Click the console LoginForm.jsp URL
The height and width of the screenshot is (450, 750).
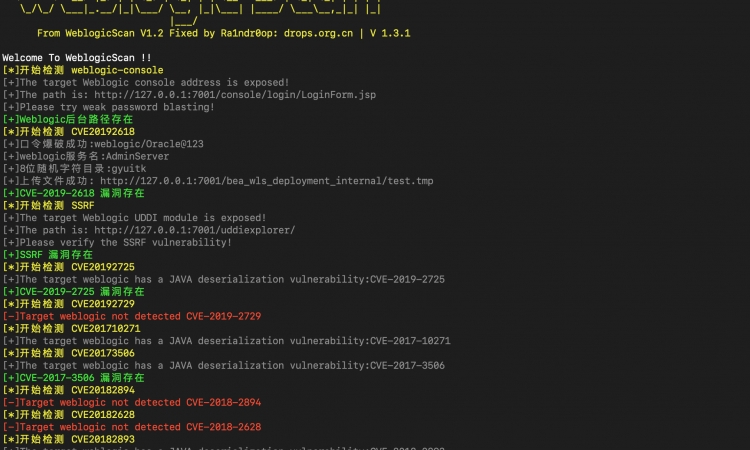[235, 95]
